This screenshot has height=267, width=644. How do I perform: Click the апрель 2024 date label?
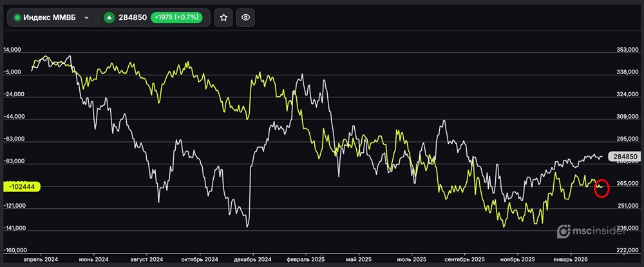pos(41,258)
